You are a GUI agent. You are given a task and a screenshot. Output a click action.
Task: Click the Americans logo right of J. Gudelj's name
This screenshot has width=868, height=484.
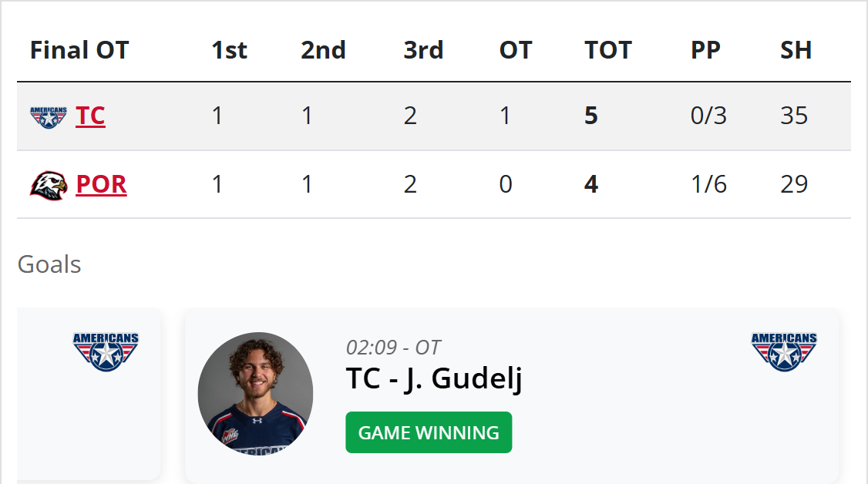tap(784, 351)
